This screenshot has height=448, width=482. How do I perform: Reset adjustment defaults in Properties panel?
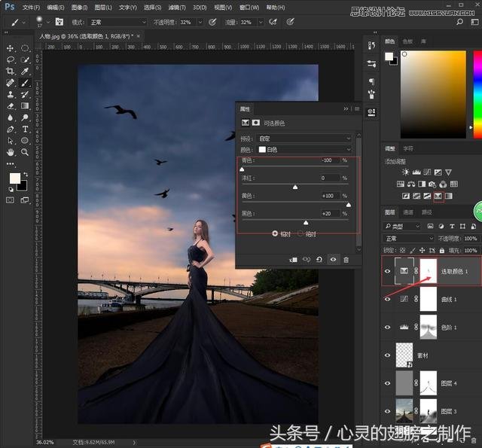319,260
